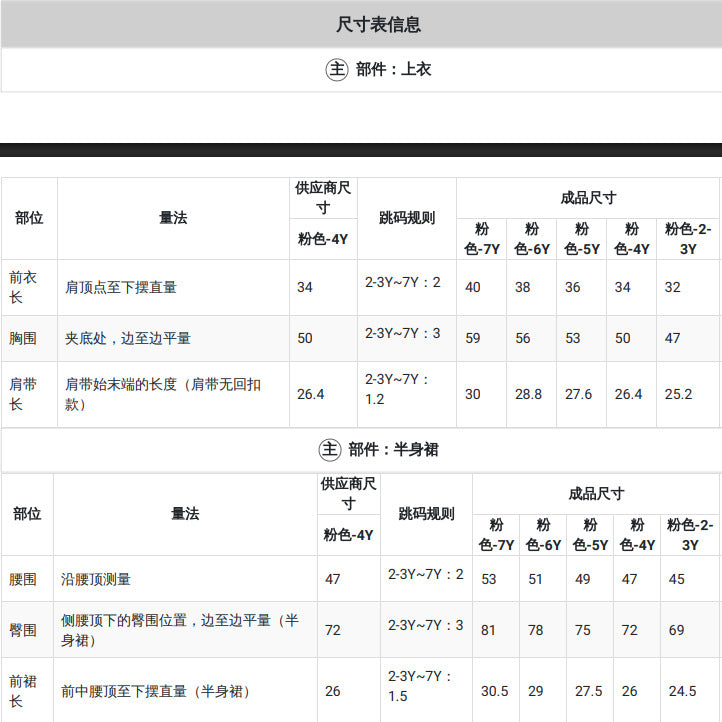The image size is (722, 722).
Task: Select the 供应商尺寸 header in the 半身裙 table
Action: click(x=349, y=494)
